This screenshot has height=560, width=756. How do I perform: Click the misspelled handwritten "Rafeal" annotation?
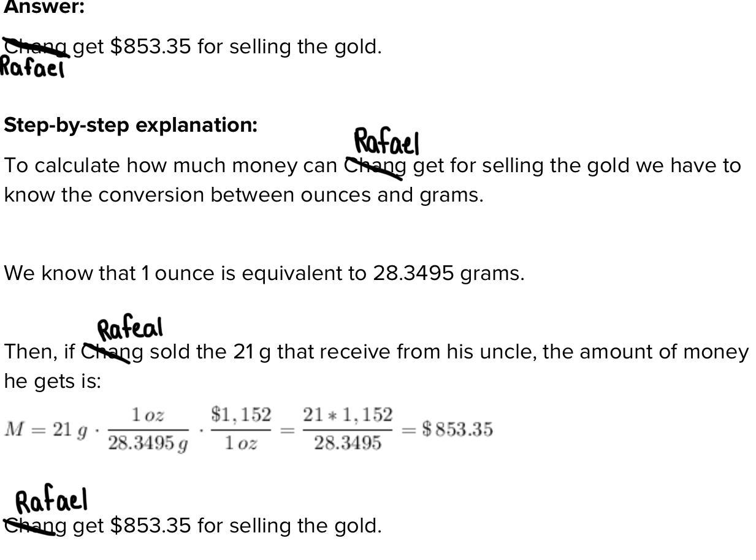coord(130,329)
